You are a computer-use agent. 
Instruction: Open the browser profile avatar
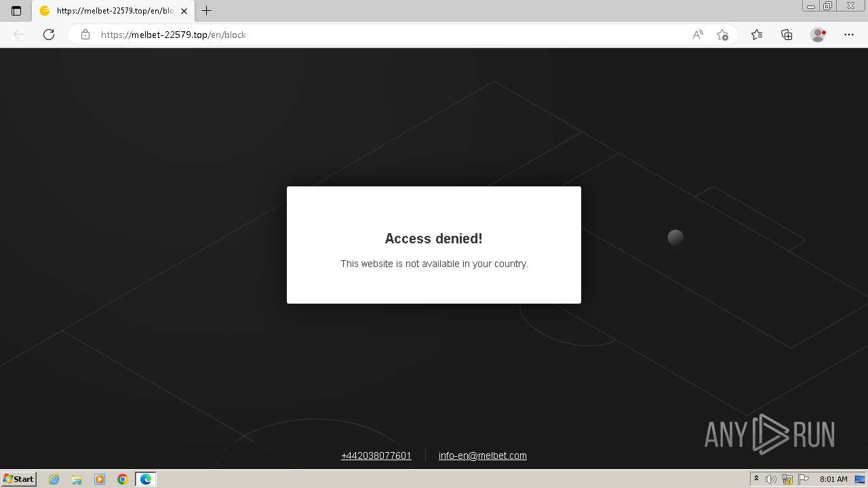[x=818, y=35]
